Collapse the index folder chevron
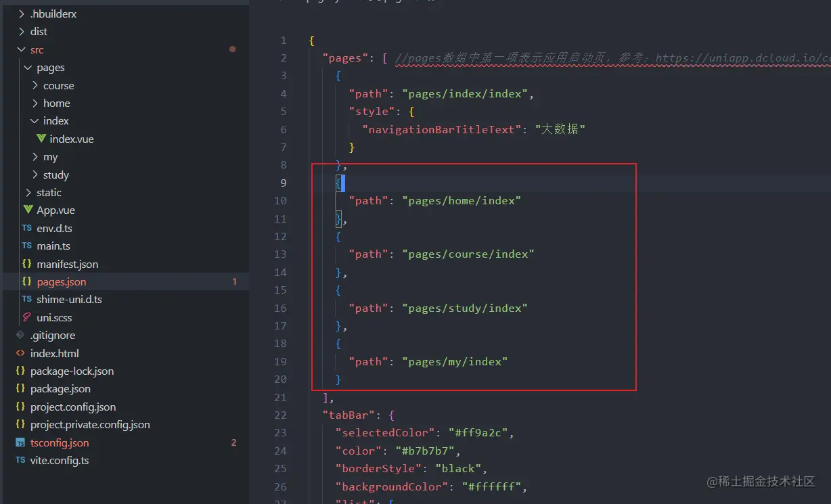Viewport: 831px width, 504px height. point(35,121)
